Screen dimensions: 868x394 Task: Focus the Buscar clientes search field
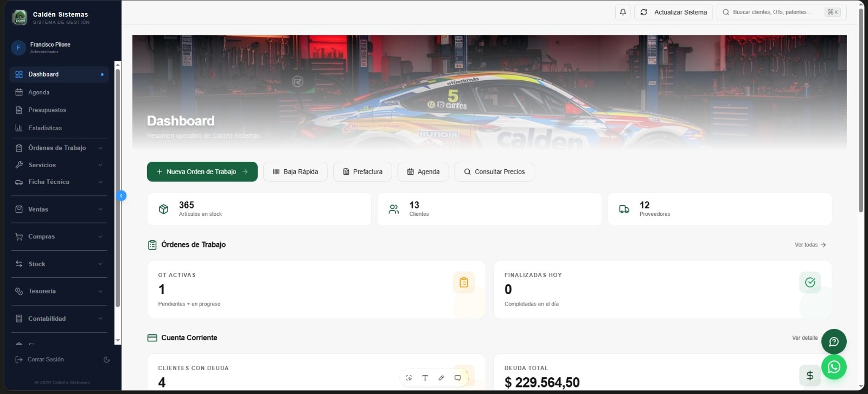782,12
